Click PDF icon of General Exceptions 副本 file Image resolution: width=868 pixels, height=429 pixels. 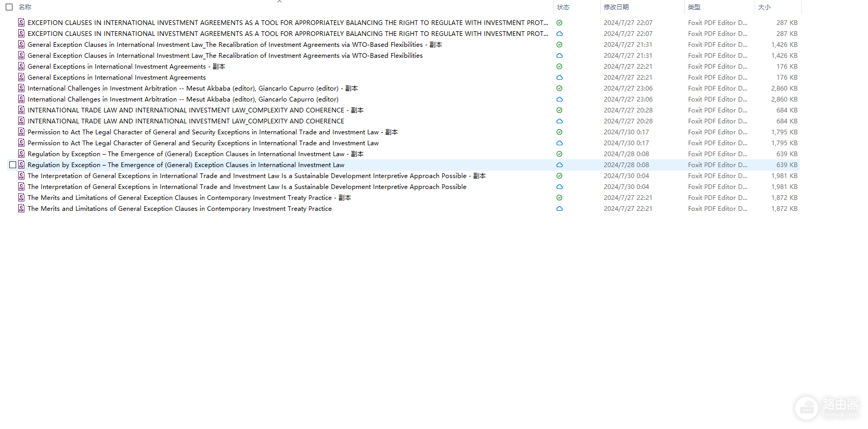(x=21, y=66)
